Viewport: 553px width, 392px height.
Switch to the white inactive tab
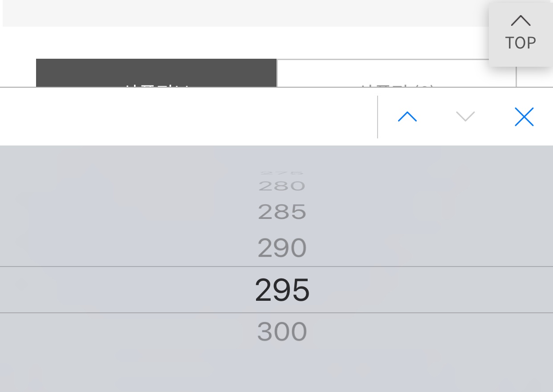[397, 73]
